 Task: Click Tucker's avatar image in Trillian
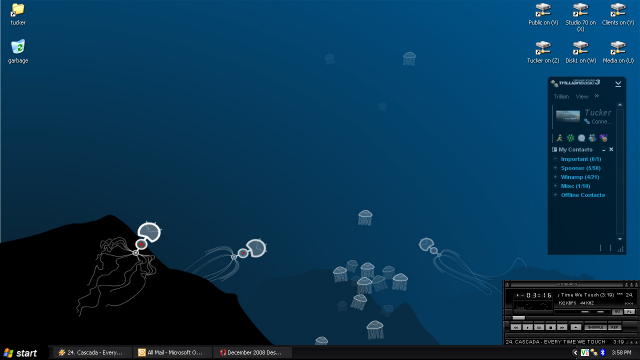[568, 116]
